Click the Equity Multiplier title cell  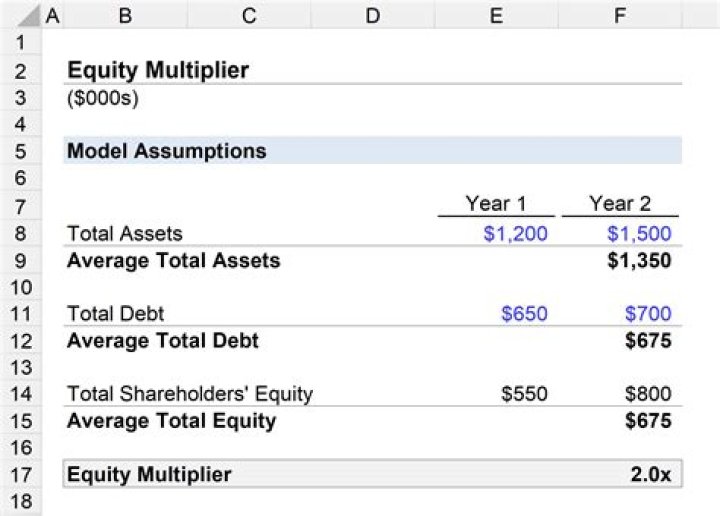coord(158,70)
